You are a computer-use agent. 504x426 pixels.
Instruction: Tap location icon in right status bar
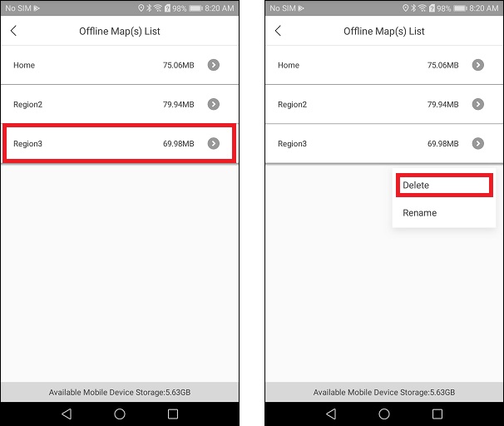[x=405, y=8]
